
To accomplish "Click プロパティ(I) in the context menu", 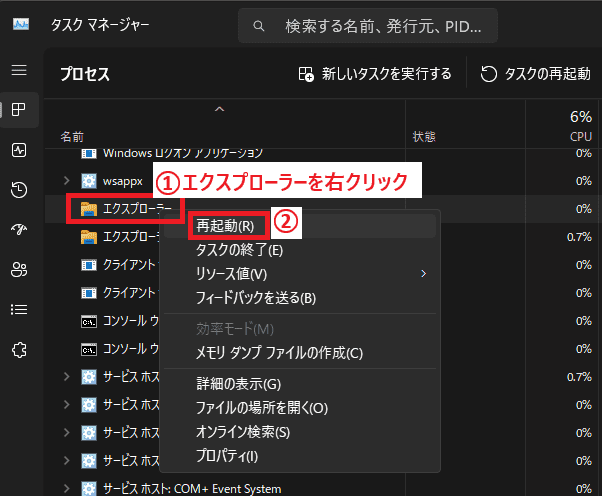I will pyautogui.click(x=226, y=456).
